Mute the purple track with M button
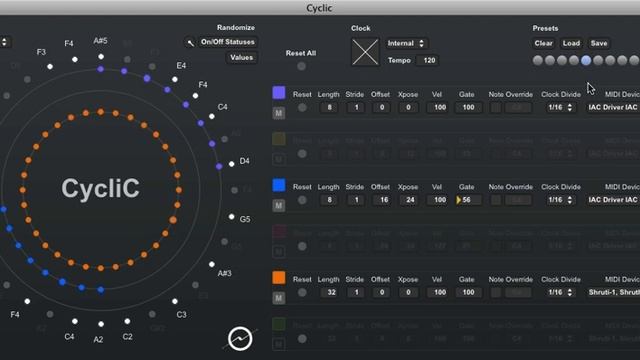 pos(279,113)
